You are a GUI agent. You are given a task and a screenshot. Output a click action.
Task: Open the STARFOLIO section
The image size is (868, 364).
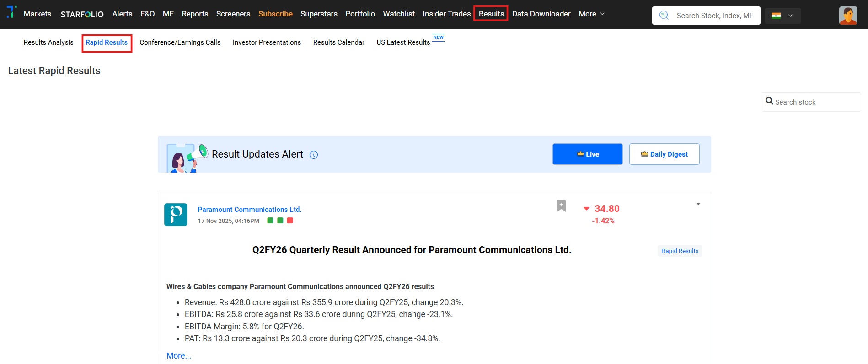(82, 14)
